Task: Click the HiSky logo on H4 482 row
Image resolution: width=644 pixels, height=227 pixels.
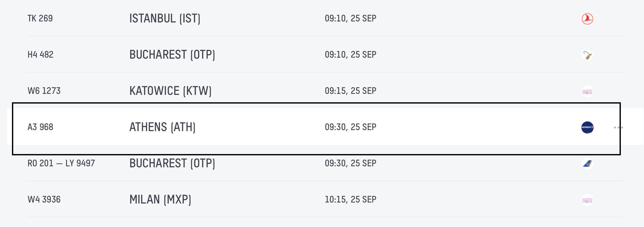Action: (x=587, y=55)
